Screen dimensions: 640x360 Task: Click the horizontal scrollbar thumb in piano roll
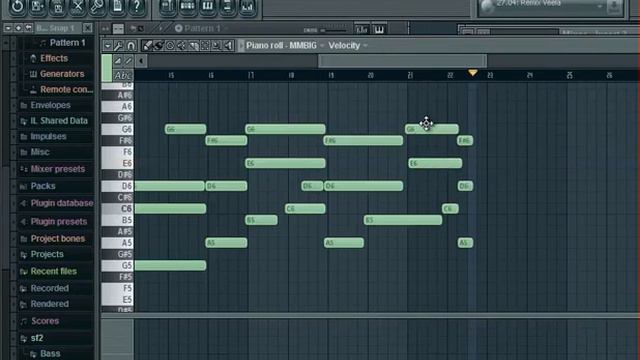(402, 61)
